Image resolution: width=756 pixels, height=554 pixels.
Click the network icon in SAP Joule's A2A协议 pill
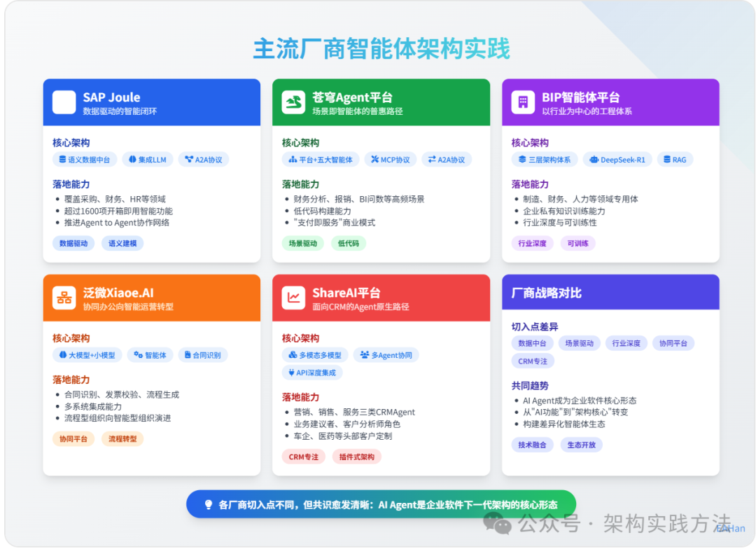click(189, 159)
